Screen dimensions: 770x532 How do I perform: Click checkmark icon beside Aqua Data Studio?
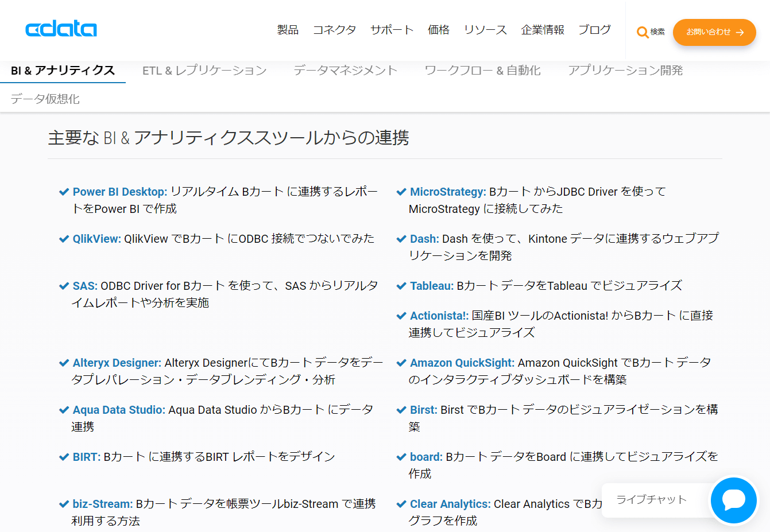click(x=64, y=410)
